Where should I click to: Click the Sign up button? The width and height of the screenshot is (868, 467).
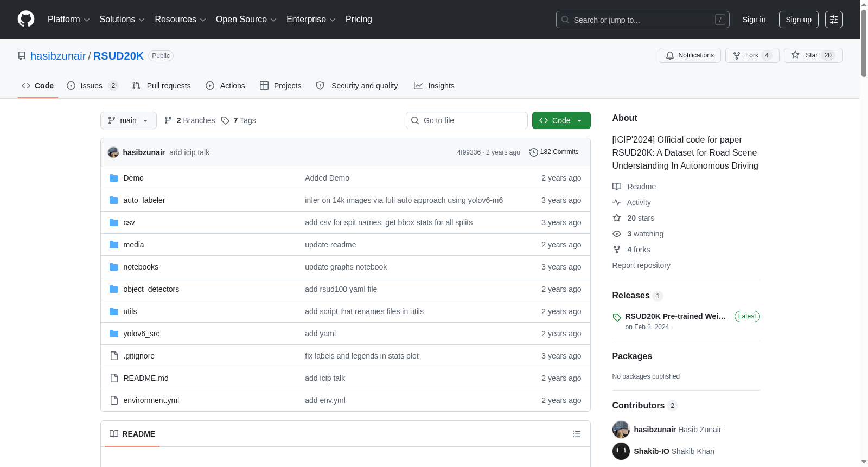tap(799, 20)
